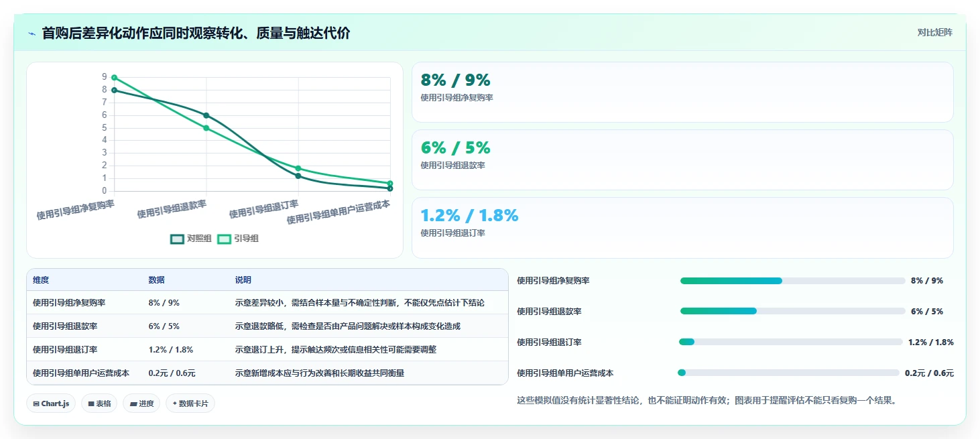The image size is (980, 439).
Task: Click table cell 使用引导组退订率
Action: click(x=65, y=350)
